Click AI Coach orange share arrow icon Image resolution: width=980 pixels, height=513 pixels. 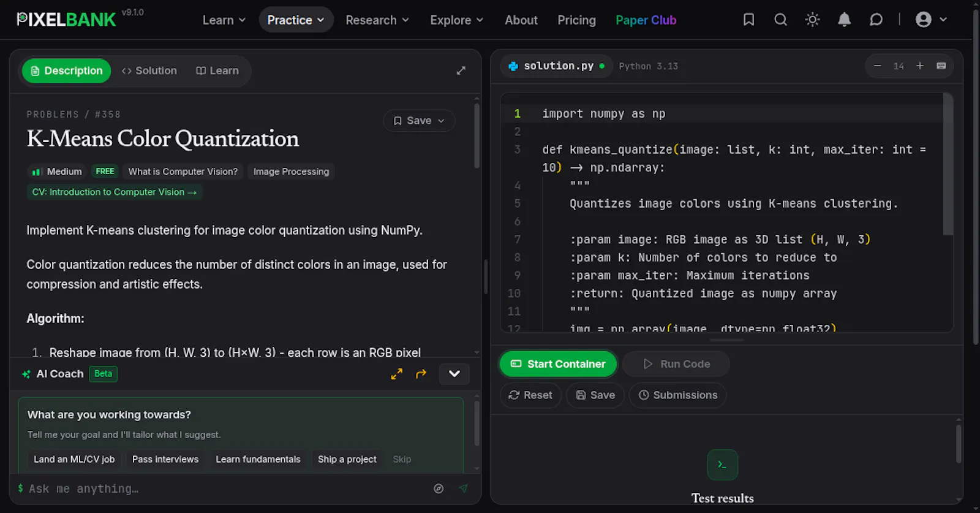(421, 374)
